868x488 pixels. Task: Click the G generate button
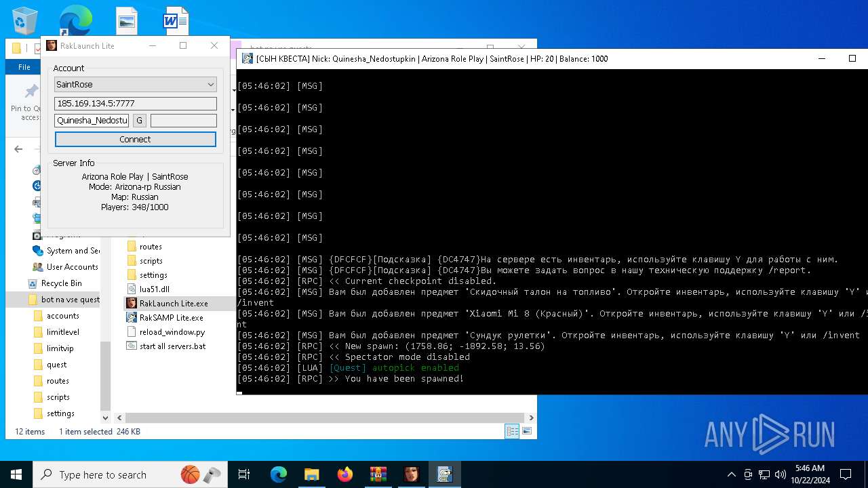click(x=140, y=121)
